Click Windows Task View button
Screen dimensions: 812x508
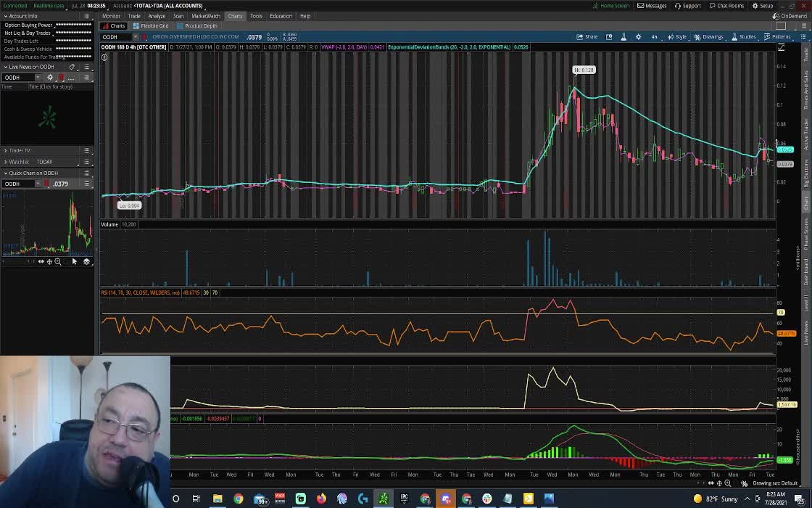(196, 499)
